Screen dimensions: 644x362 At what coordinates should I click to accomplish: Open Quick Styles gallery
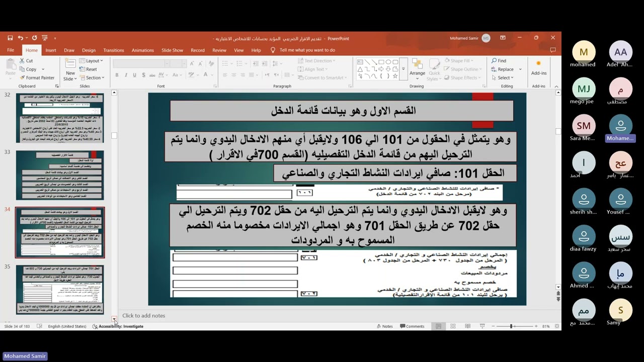coord(434,69)
